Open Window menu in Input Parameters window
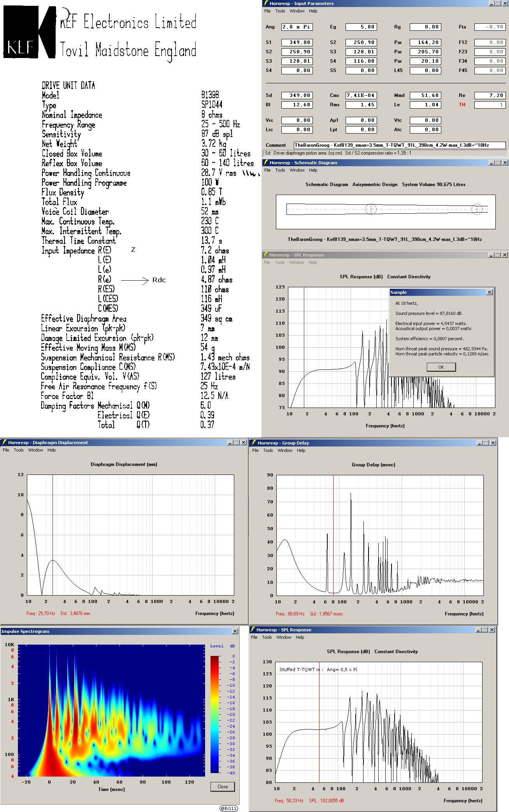 point(297,11)
